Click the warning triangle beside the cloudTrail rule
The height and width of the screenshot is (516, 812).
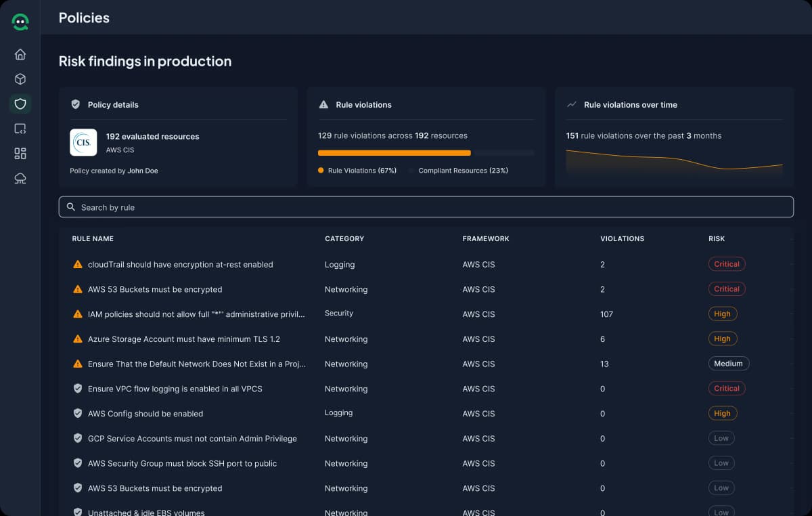(x=76, y=264)
